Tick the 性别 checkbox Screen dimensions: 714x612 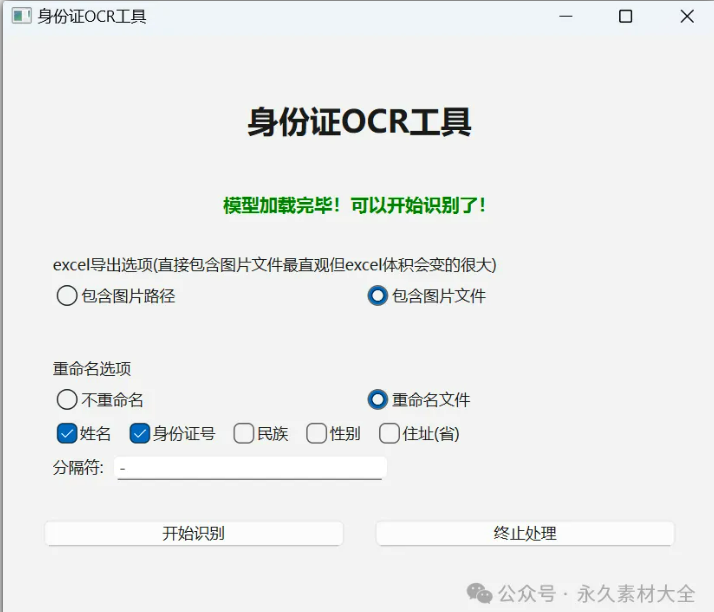tap(316, 434)
